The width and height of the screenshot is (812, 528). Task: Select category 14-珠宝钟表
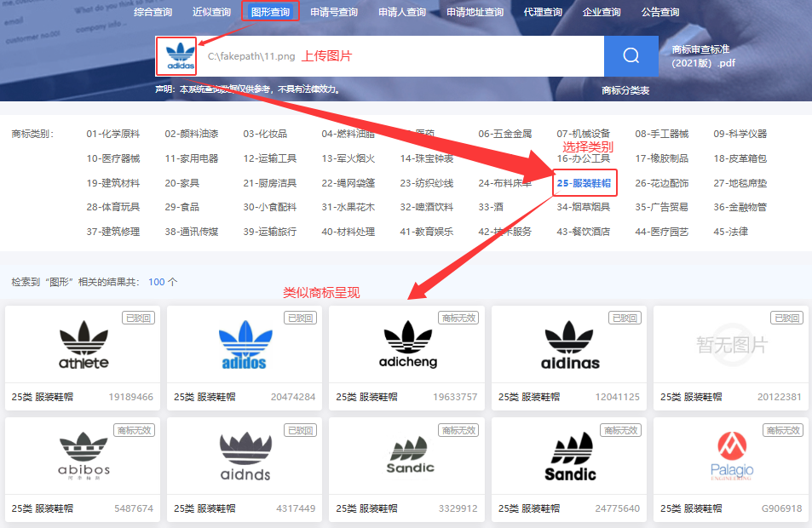[x=426, y=158]
